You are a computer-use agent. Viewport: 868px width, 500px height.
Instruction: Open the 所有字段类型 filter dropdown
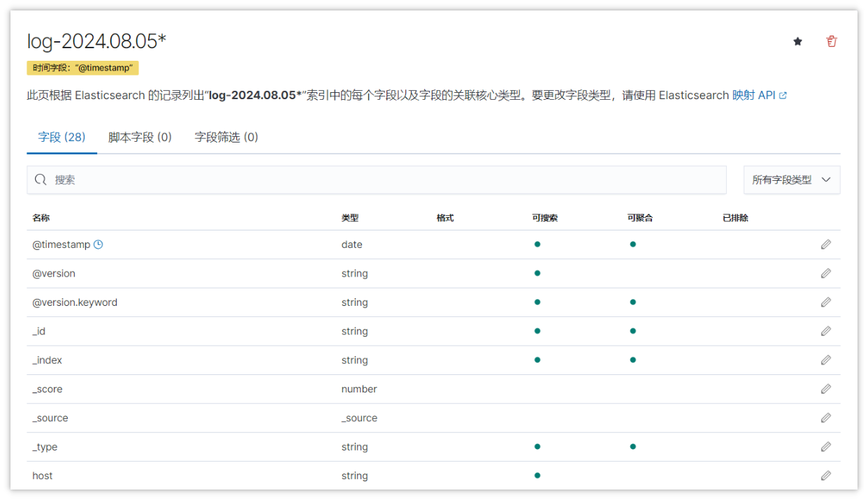792,180
